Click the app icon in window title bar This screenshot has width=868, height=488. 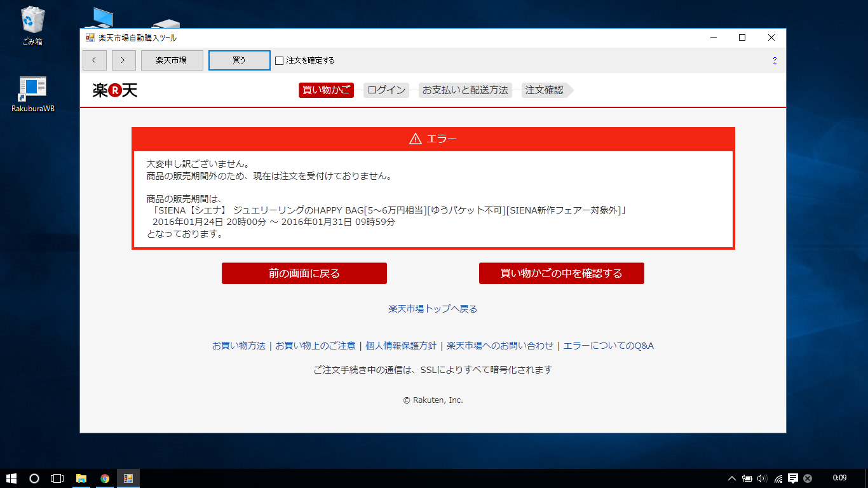point(90,37)
